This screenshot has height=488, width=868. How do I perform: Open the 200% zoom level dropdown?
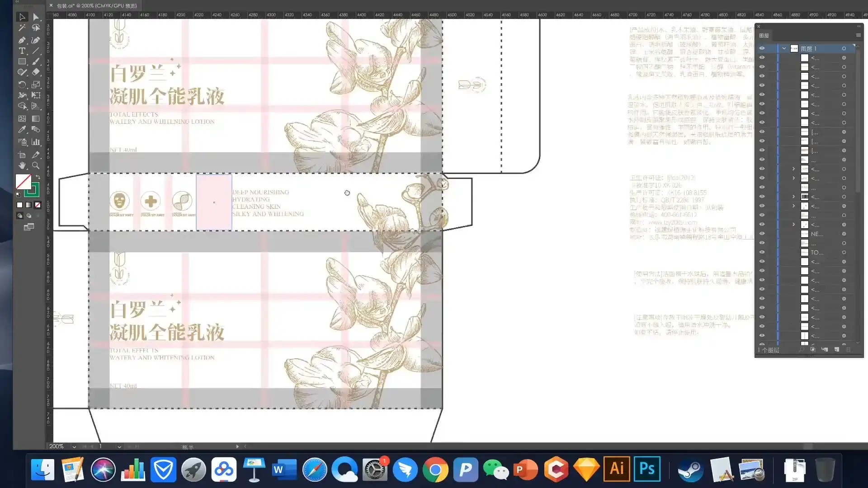(74, 447)
